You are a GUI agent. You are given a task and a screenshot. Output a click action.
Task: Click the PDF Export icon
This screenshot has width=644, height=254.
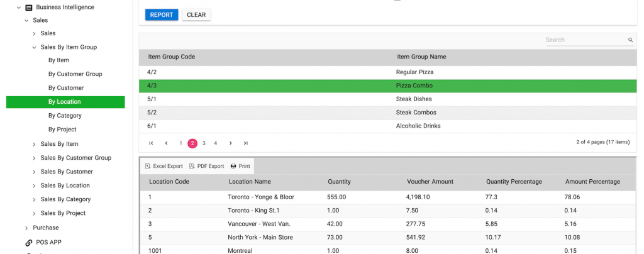click(x=192, y=166)
